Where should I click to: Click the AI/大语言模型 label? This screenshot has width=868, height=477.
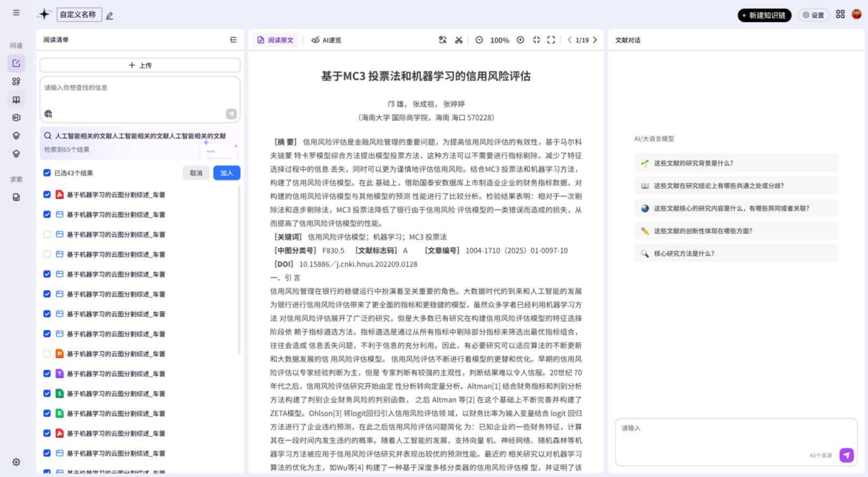pyautogui.click(x=654, y=138)
